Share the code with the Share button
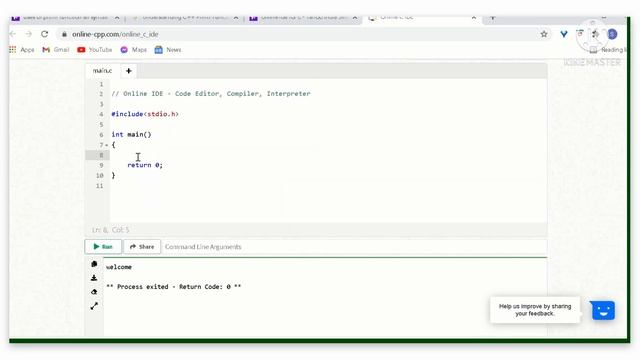The width and height of the screenshot is (640, 360). 142,247
